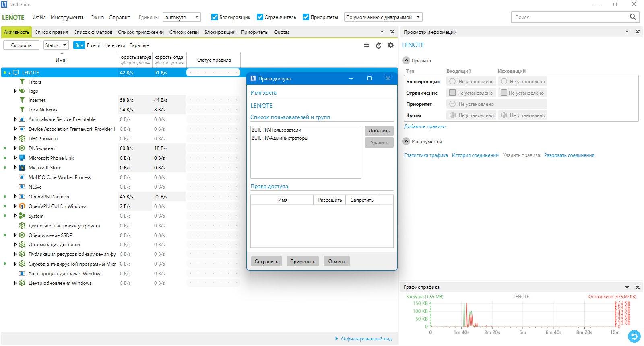Click Отмена in access rights dialog

point(336,261)
